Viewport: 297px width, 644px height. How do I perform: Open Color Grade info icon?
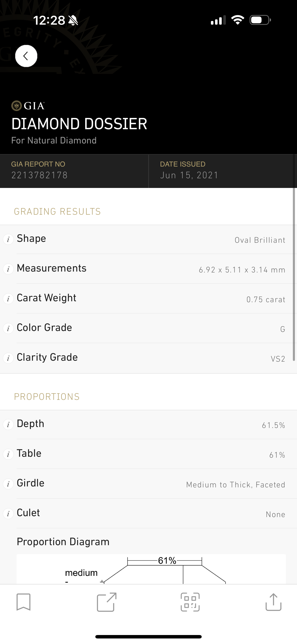click(8, 328)
